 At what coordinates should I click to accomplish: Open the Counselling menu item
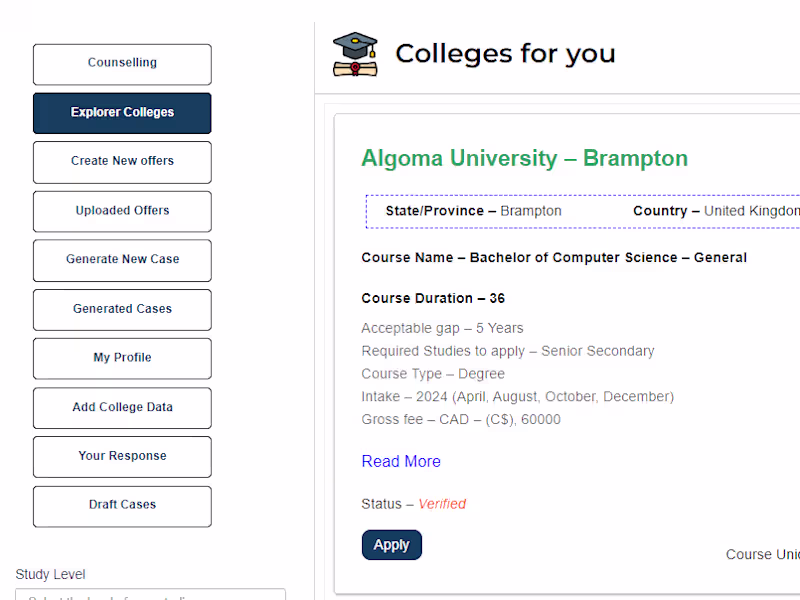click(x=122, y=64)
